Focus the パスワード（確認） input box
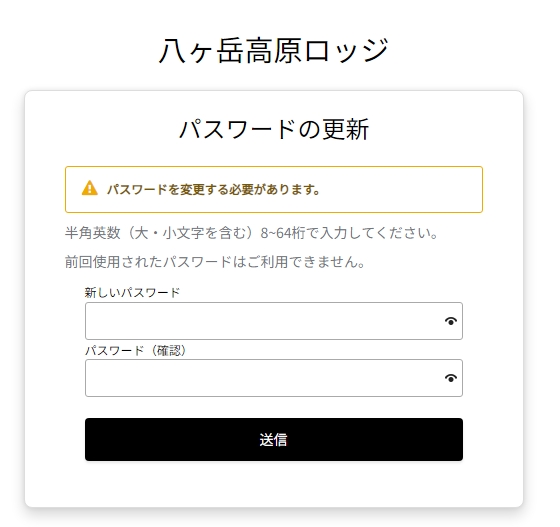The width and height of the screenshot is (560, 527). coord(274,378)
